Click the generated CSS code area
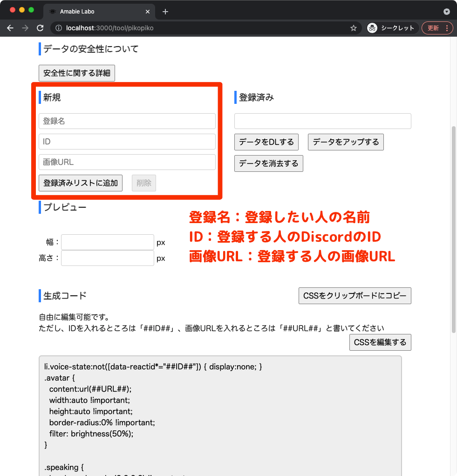This screenshot has width=457, height=476. tap(220, 416)
